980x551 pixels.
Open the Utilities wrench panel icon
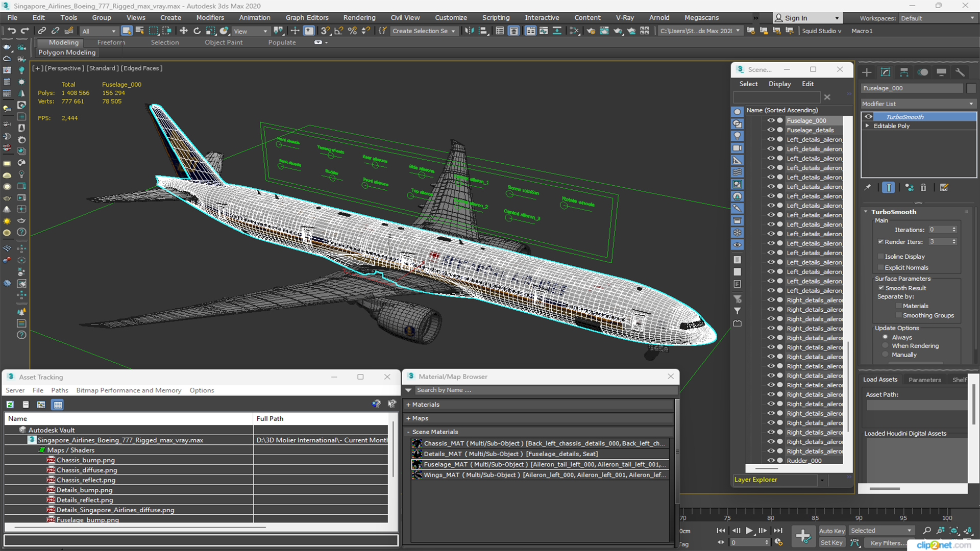pyautogui.click(x=960, y=72)
